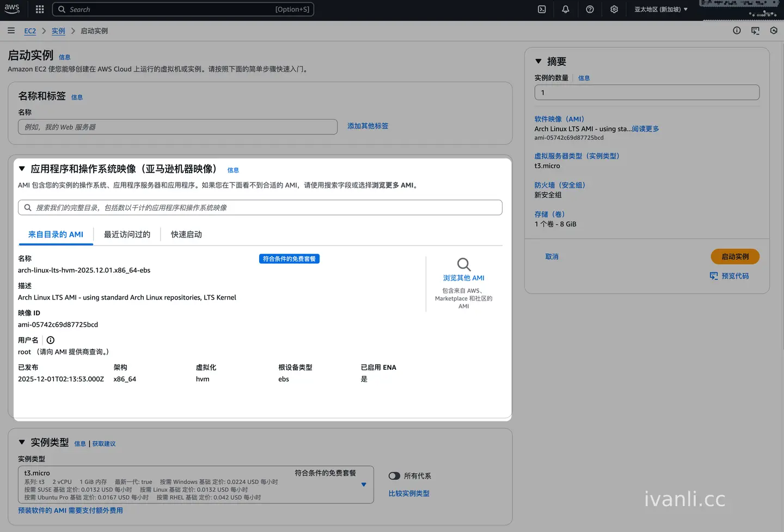Switch to the 最近访问过的 tab
784x532 pixels.
point(127,235)
